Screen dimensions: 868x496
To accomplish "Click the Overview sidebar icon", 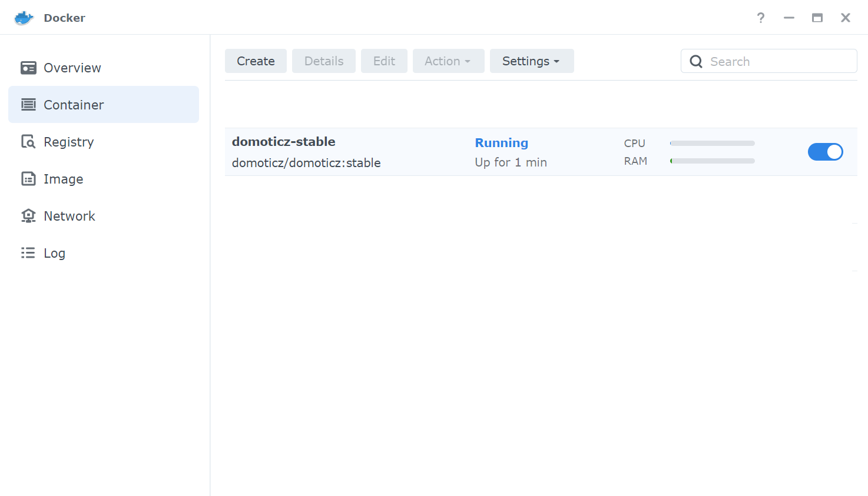I will [28, 68].
